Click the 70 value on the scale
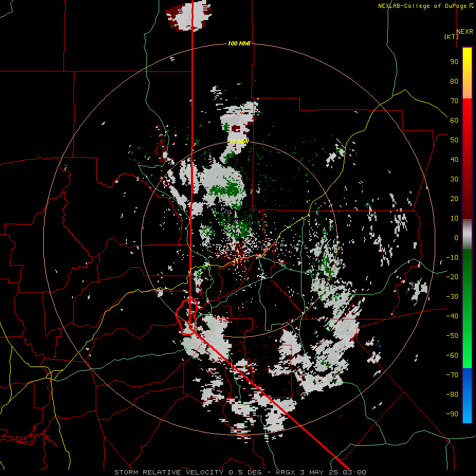This screenshot has height=476, width=476. tap(454, 101)
